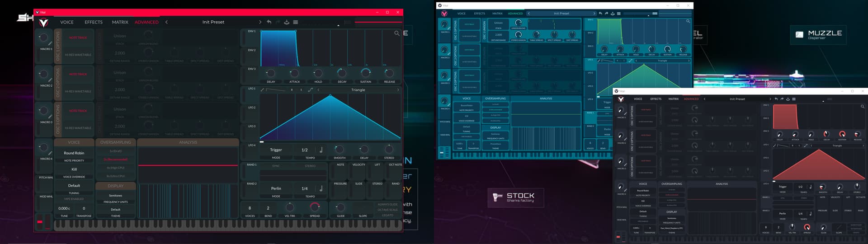The height and width of the screenshot is (244, 868).
Task: Click the magnifier icon on the left window's envelope
Action: (396, 33)
